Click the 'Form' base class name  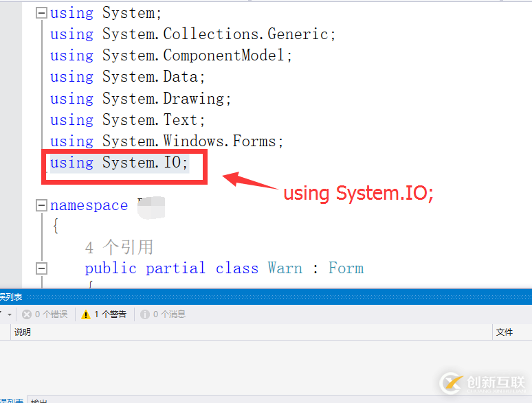tap(346, 268)
